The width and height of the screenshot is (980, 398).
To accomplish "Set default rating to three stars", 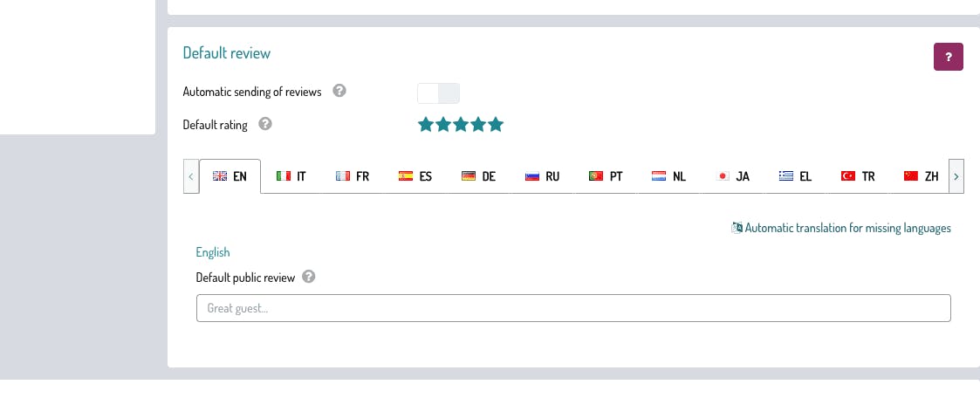I will coord(461,125).
